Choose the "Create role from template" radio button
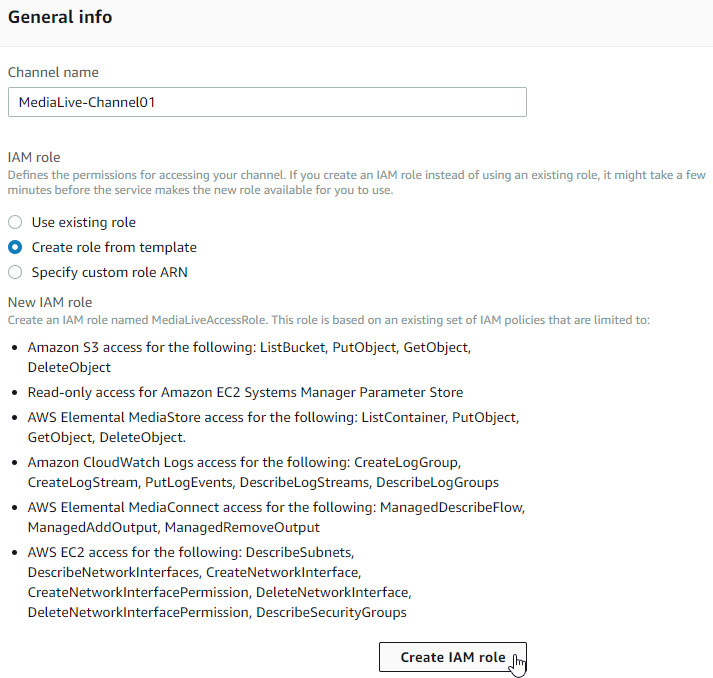 (x=15, y=247)
